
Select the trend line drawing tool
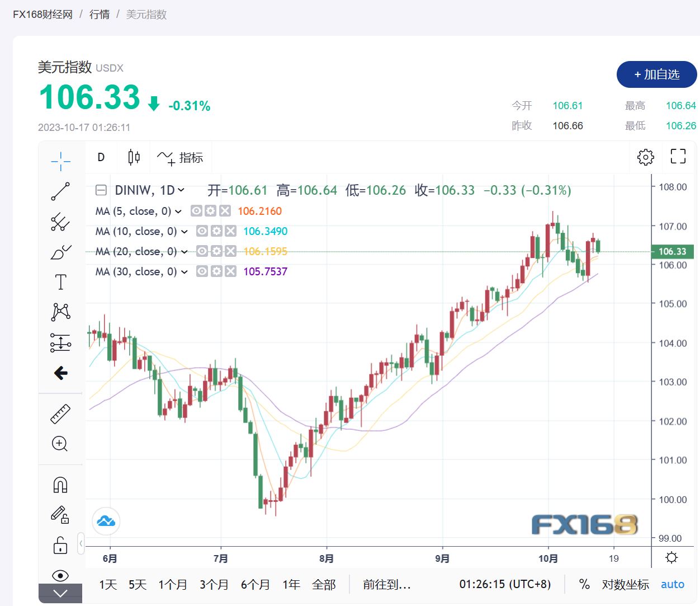pyautogui.click(x=60, y=191)
